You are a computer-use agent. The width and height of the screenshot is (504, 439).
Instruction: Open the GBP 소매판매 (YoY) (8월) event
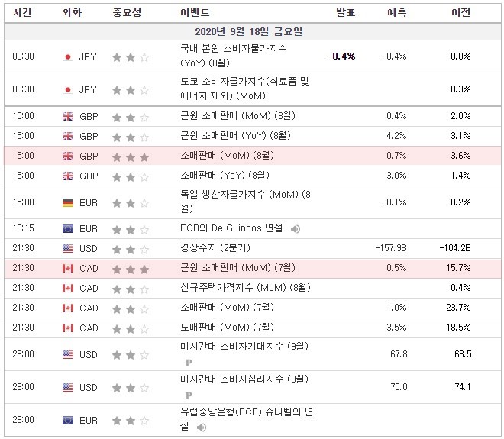[x=225, y=176]
